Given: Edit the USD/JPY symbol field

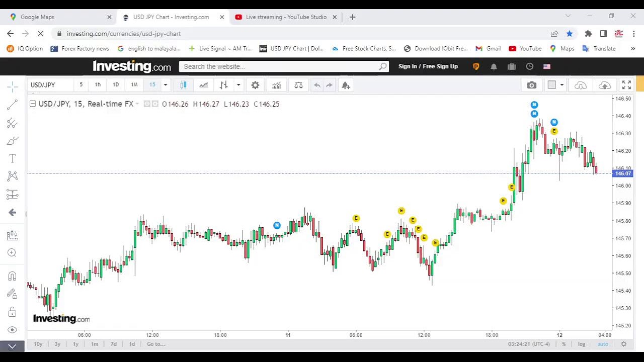Looking at the screenshot, I should pyautogui.click(x=50, y=84).
